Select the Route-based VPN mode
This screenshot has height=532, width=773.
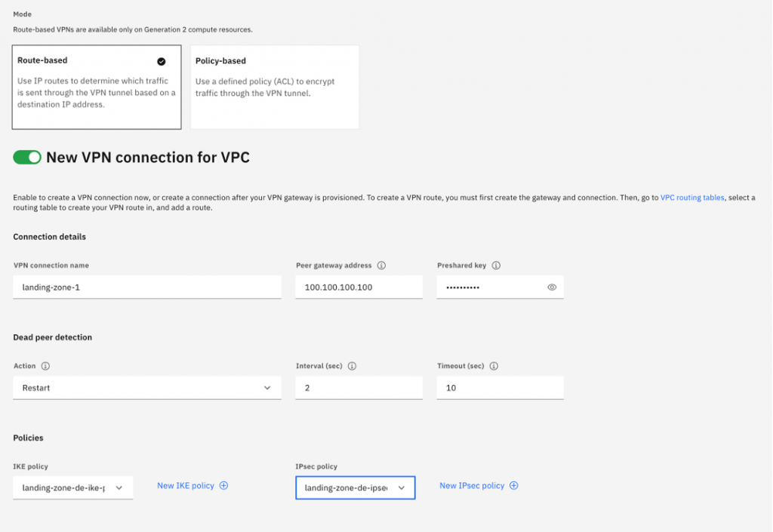pyautogui.click(x=96, y=86)
